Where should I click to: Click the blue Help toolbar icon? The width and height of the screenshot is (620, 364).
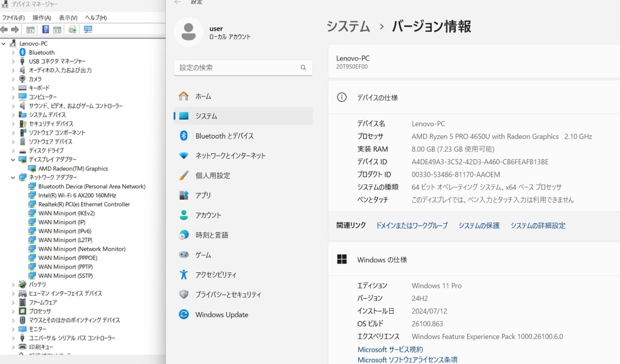coord(46,30)
